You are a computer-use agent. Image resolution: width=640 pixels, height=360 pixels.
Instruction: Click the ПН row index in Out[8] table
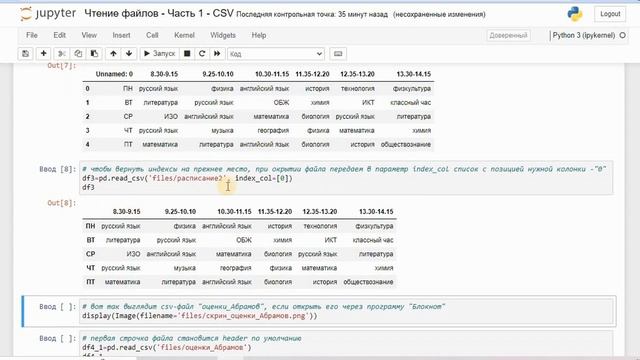90,226
